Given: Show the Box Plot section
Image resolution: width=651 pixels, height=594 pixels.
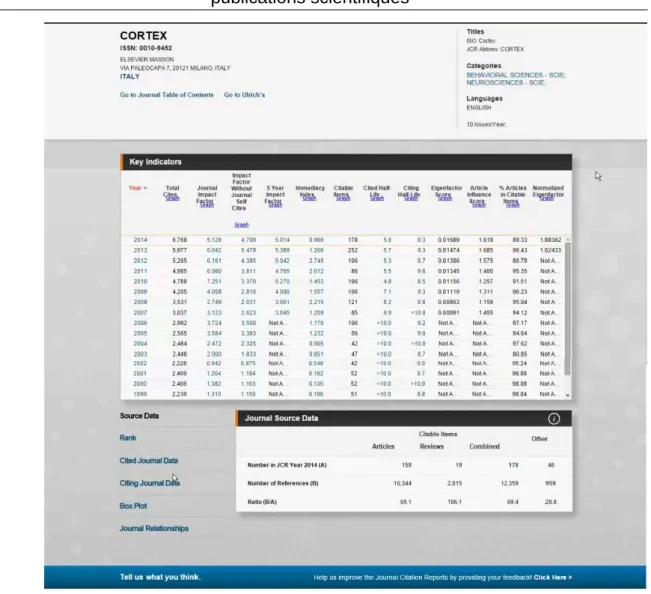Looking at the screenshot, I should pyautogui.click(x=133, y=506).
